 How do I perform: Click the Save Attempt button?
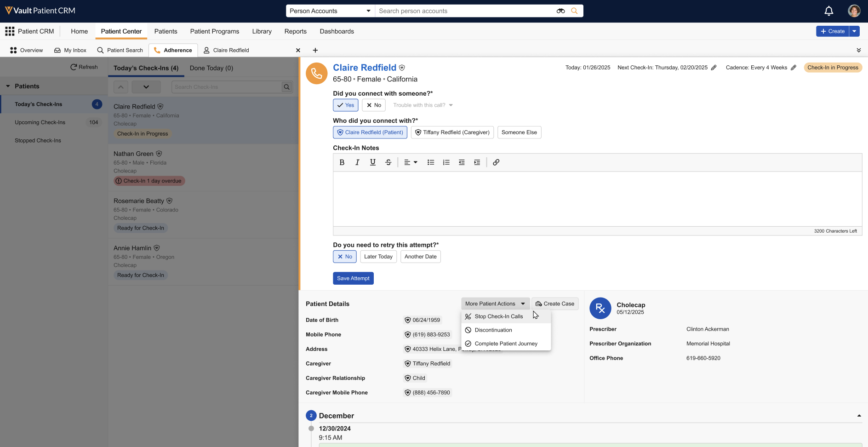pos(353,278)
